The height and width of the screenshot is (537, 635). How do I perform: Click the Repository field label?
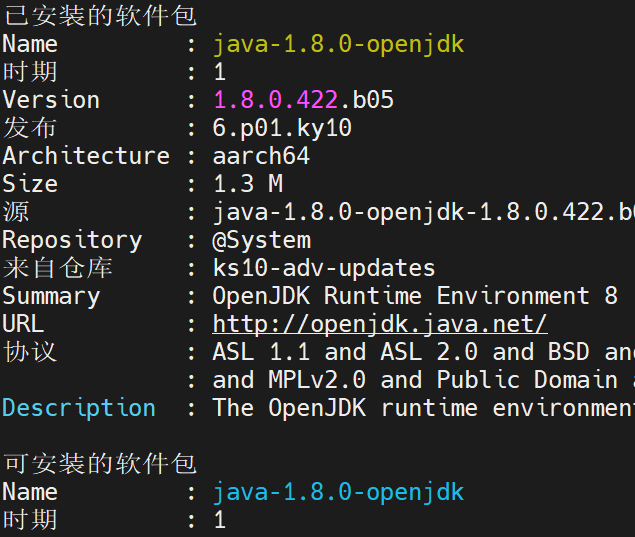pos(72,240)
